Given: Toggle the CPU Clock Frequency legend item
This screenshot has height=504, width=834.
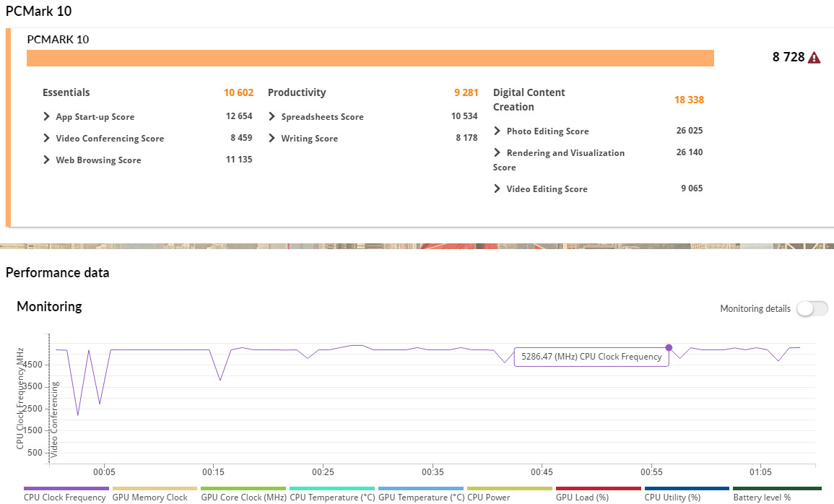Looking at the screenshot, I should pyautogui.click(x=65, y=497).
